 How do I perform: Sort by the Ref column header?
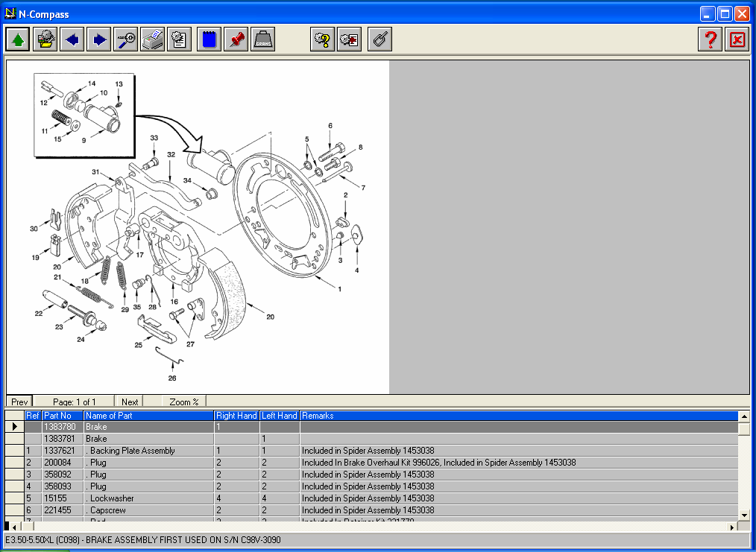(x=33, y=416)
